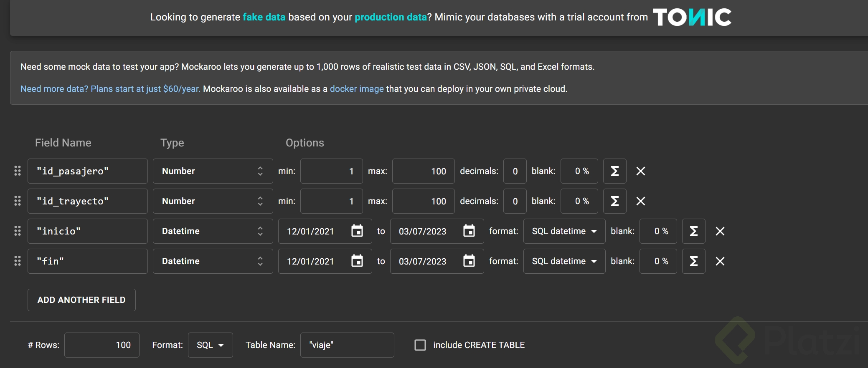Click the ADD ANOTHER FIELD button

click(x=81, y=300)
